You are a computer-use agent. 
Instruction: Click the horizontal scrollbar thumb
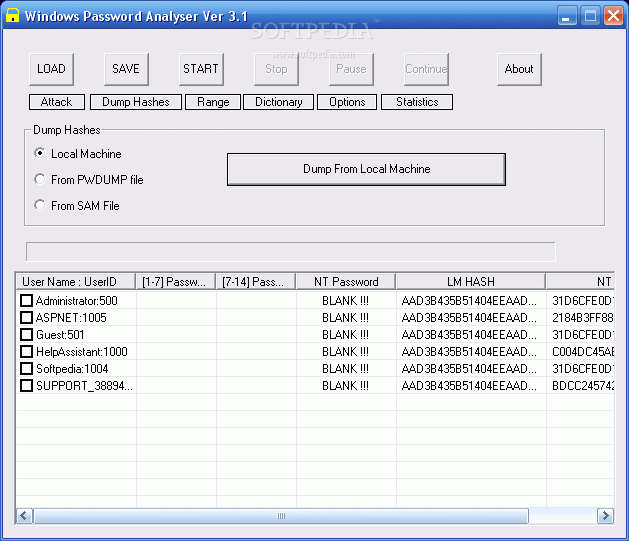281,516
